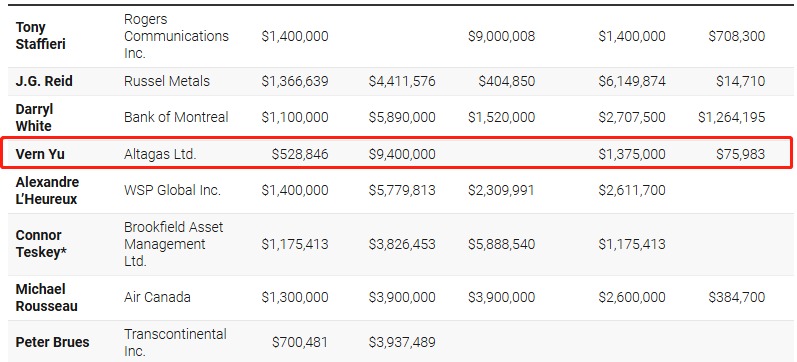Select Darryl White's name cell

[x=35, y=117]
